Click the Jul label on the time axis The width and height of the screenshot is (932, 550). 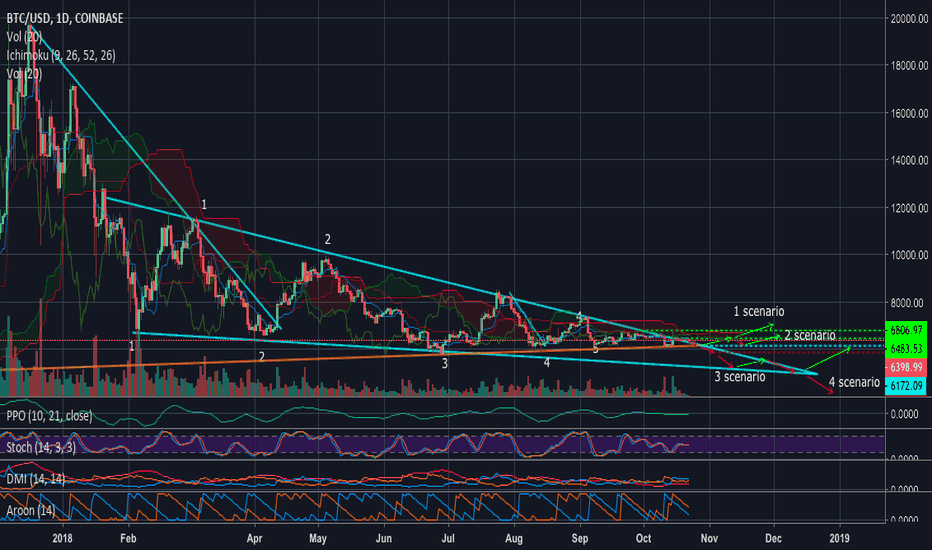pyautogui.click(x=448, y=538)
